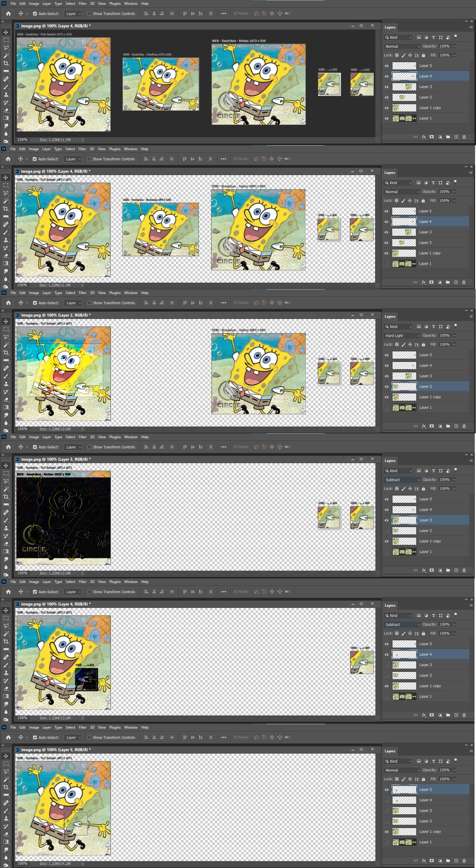The width and height of the screenshot is (476, 868).
Task: Select the Brush tool in the Layer 3 window
Action: pyautogui.click(x=6, y=520)
